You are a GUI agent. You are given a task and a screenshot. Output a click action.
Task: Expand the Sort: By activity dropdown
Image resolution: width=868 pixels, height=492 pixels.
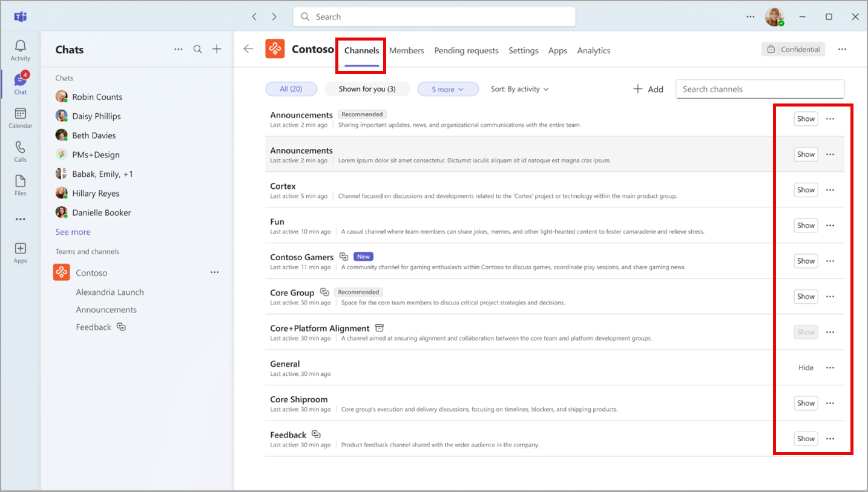519,89
